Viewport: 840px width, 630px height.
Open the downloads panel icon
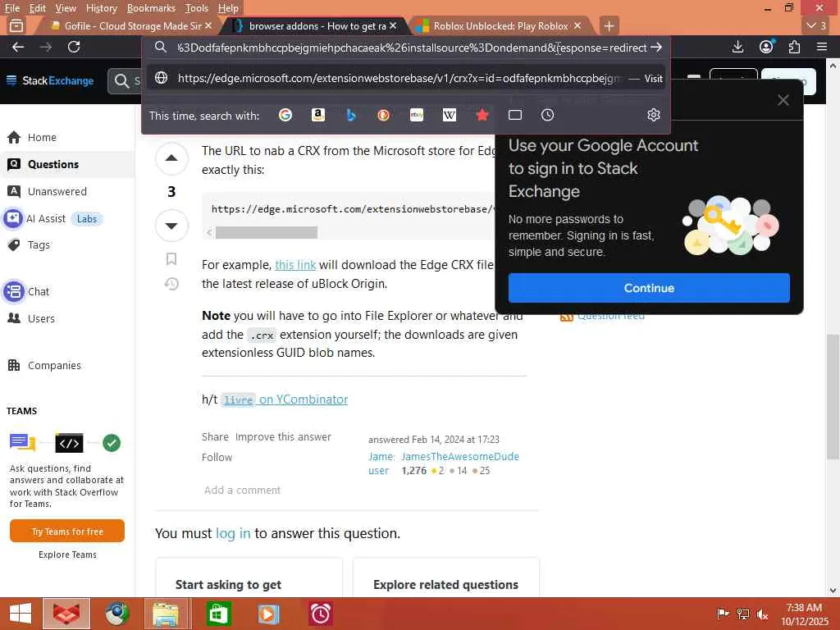pyautogui.click(x=737, y=47)
